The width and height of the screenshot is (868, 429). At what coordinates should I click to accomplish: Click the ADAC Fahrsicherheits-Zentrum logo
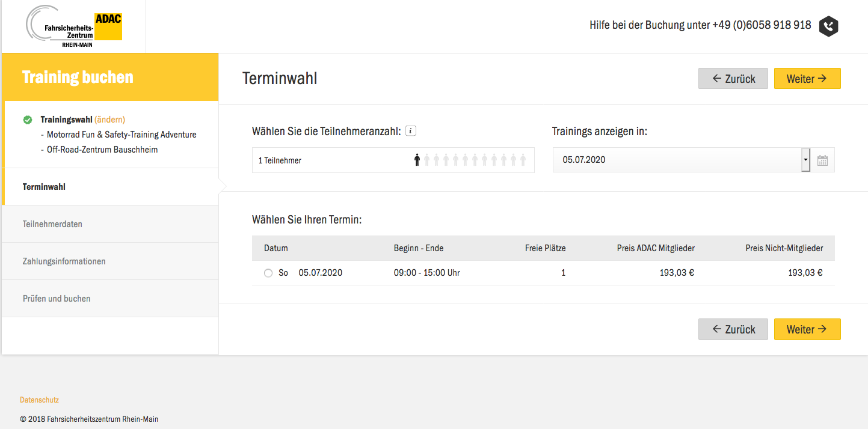[74, 28]
